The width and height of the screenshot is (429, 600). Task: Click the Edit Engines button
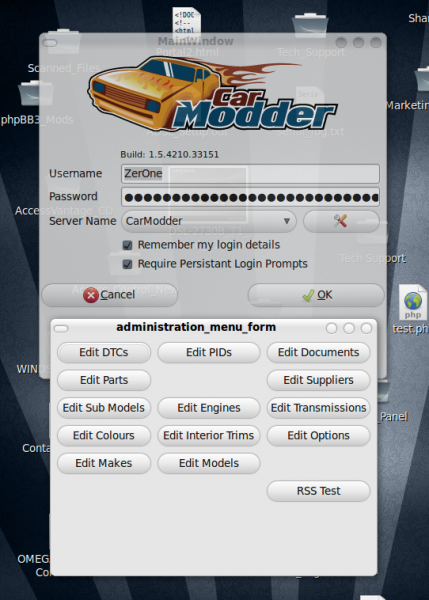[209, 408]
